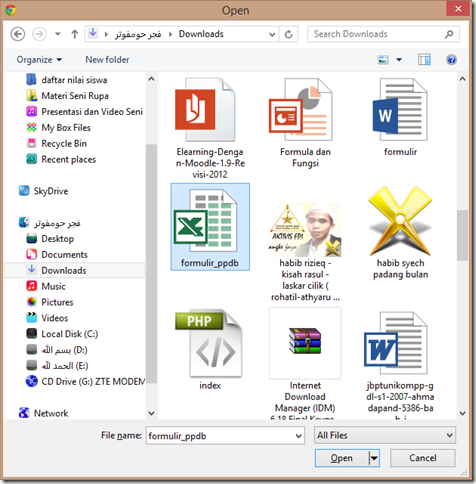Select SkyDrive in navigation pane
The width and height of the screenshot is (476, 484).
point(43,191)
